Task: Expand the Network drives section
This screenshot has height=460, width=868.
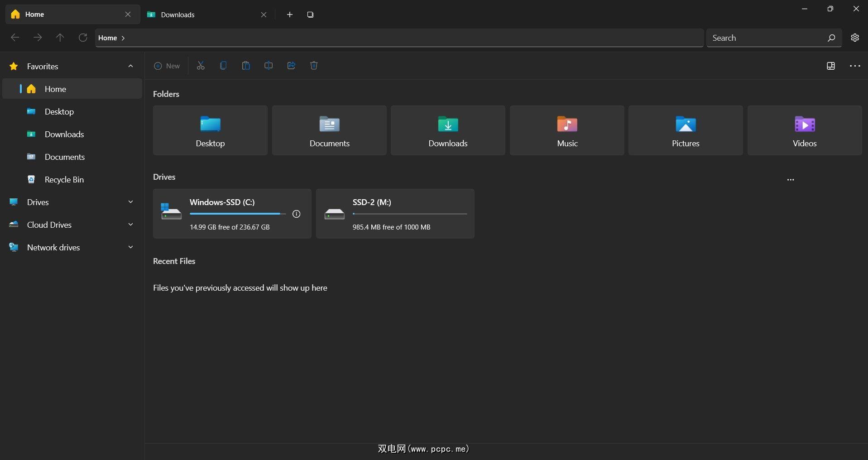Action: (130, 247)
